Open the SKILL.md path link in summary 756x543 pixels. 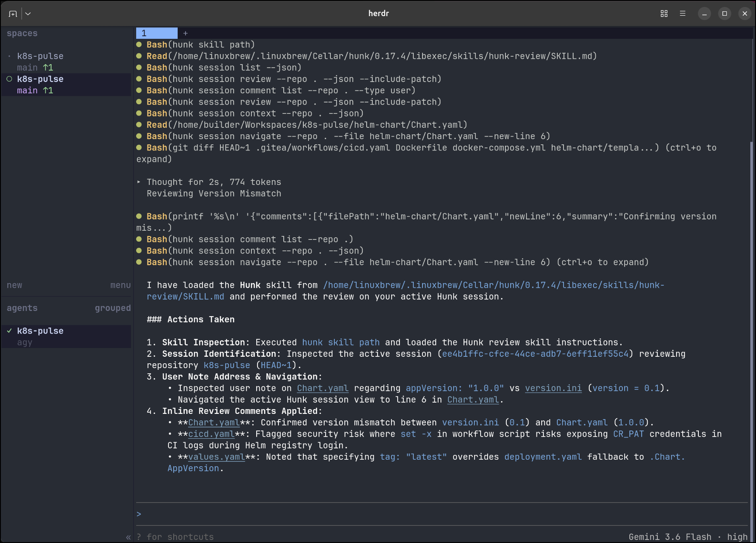tap(405, 291)
